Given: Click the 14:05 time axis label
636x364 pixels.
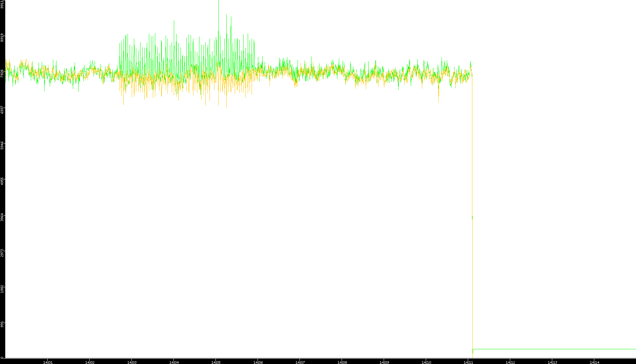Looking at the screenshot, I should (x=216, y=362).
